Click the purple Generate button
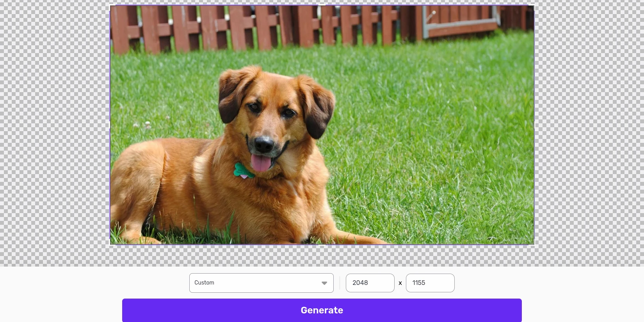This screenshot has height=322, width=644. click(322, 310)
